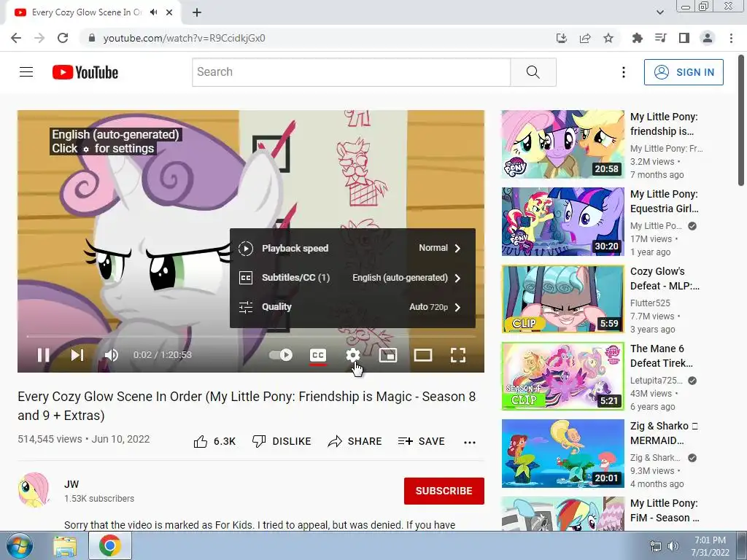The image size is (747, 560).
Task: Open media controls icon in toolbar
Action: [x=660, y=38]
